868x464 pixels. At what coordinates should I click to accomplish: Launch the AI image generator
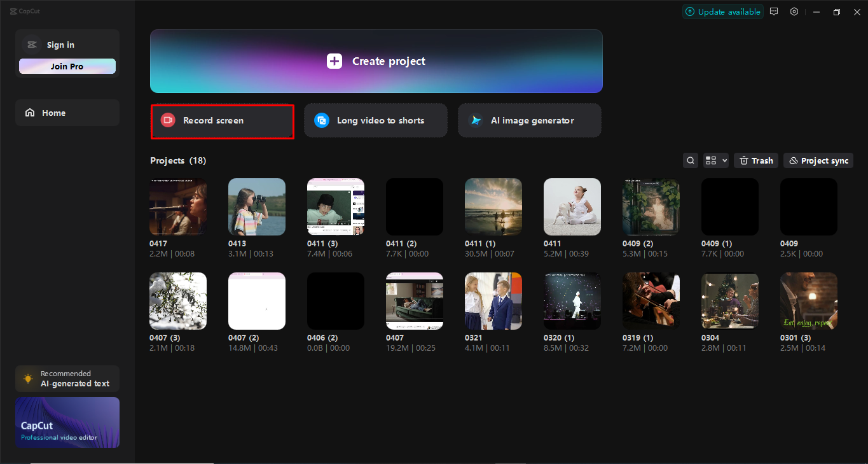(529, 120)
